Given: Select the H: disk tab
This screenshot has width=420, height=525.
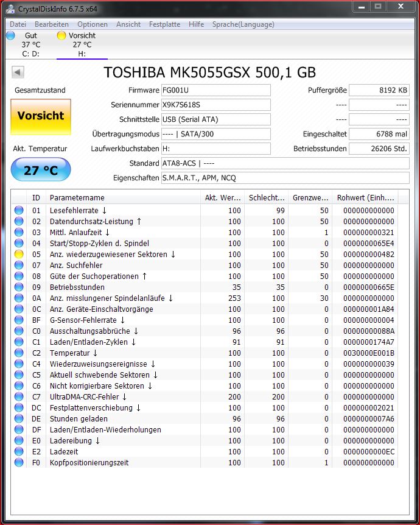Looking at the screenshot, I should coord(82,44).
